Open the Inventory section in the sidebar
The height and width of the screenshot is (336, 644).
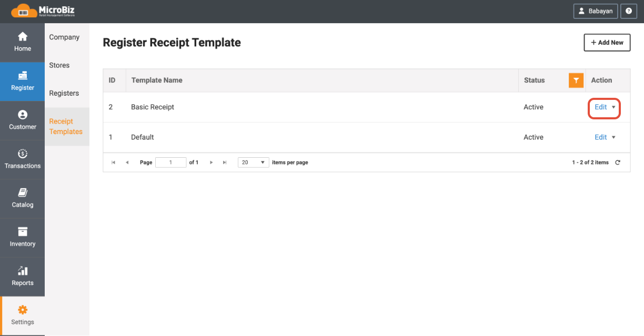22,238
